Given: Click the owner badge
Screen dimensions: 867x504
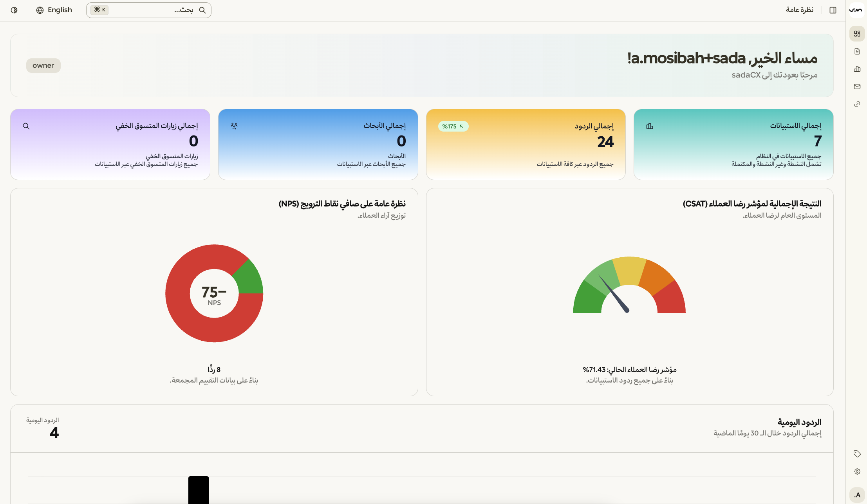Looking at the screenshot, I should [43, 65].
